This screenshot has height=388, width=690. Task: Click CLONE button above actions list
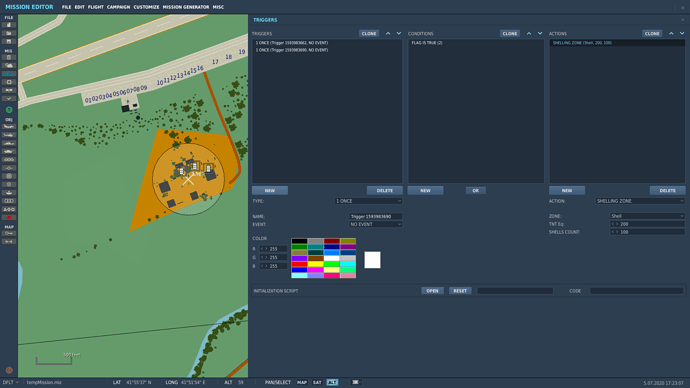(652, 33)
